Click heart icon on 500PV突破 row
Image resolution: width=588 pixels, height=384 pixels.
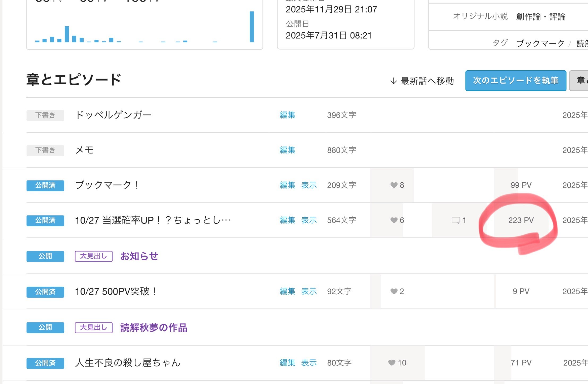(394, 291)
